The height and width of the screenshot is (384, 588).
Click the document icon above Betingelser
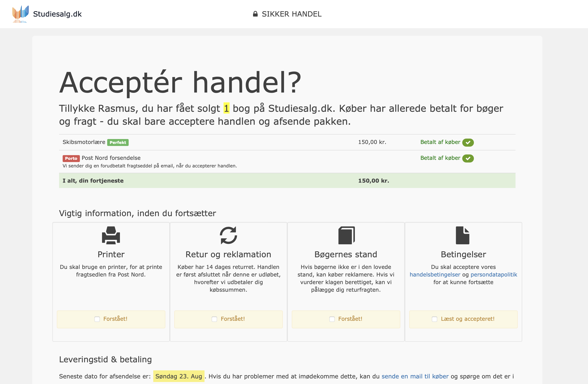coord(462,235)
